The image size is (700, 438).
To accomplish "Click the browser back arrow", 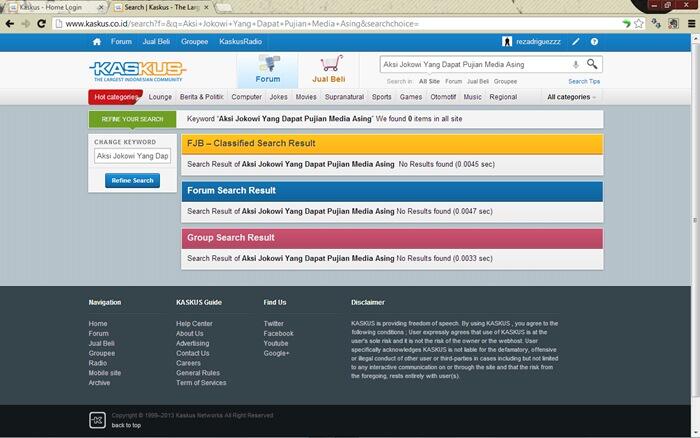I will [x=10, y=24].
